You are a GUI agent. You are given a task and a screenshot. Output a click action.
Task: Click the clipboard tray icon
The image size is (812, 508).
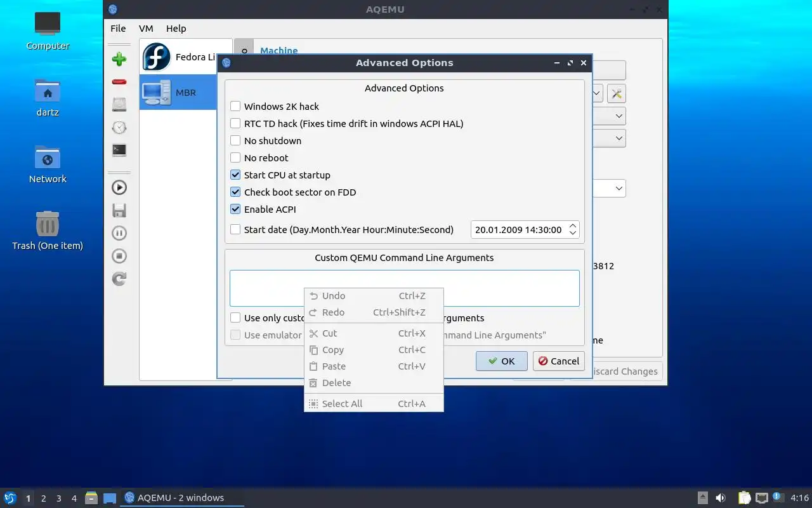click(744, 498)
